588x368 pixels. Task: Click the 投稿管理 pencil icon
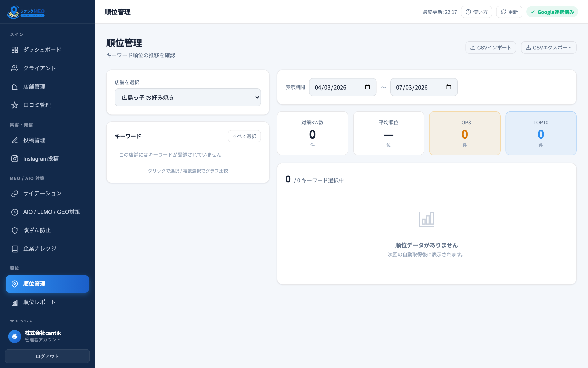click(x=14, y=140)
